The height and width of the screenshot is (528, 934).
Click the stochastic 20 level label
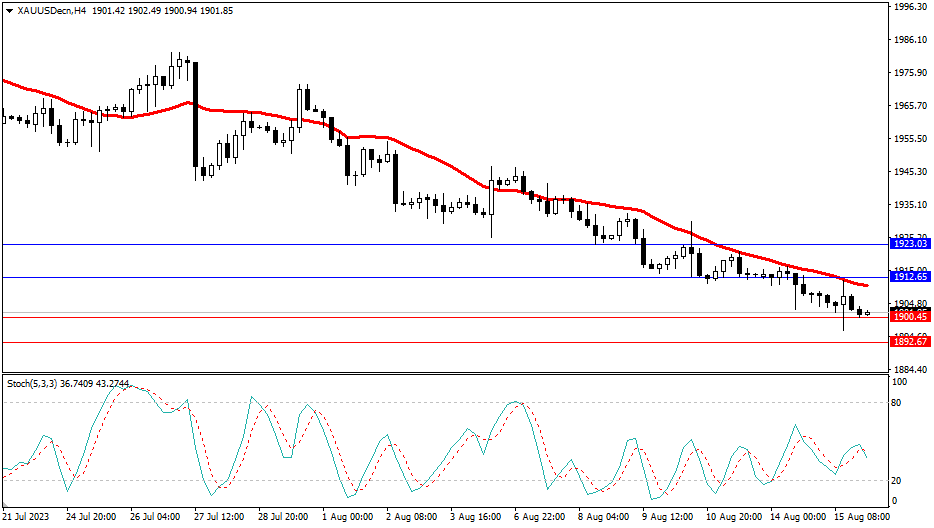point(899,481)
